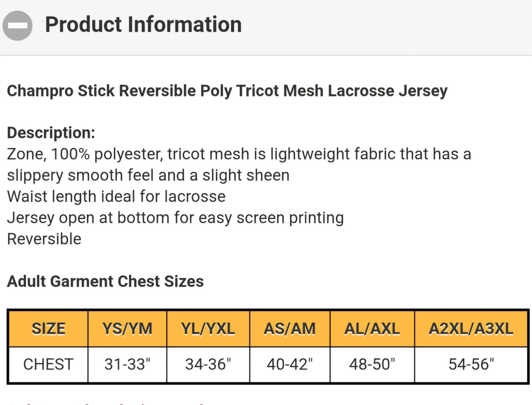Click the SIZE table header cell
The image size is (532, 405).
coord(48,329)
